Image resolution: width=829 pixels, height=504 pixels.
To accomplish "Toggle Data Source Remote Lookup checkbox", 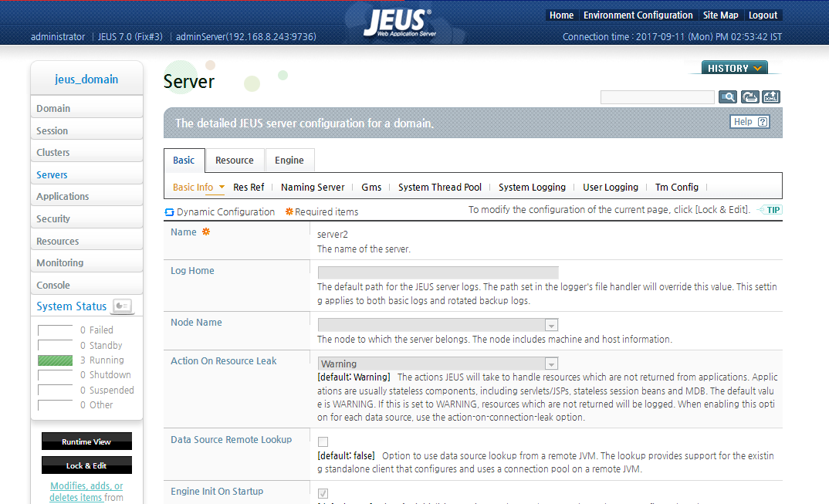I will pyautogui.click(x=323, y=441).
